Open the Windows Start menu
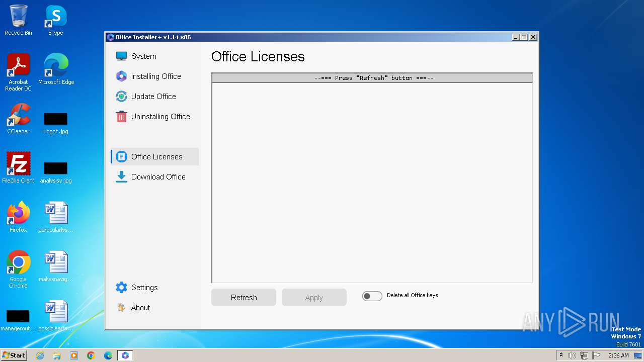Image resolution: width=644 pixels, height=362 pixels. (x=14, y=355)
